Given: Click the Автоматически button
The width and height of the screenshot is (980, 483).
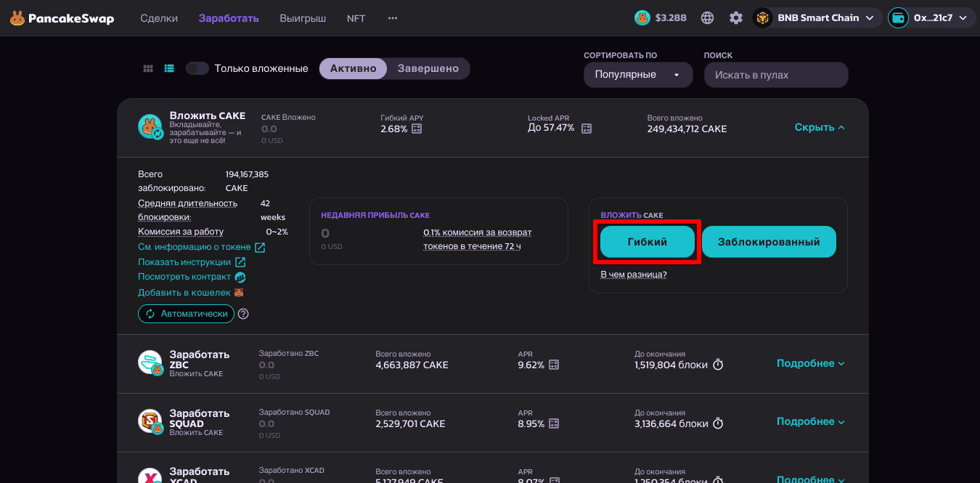Looking at the screenshot, I should 185,314.
